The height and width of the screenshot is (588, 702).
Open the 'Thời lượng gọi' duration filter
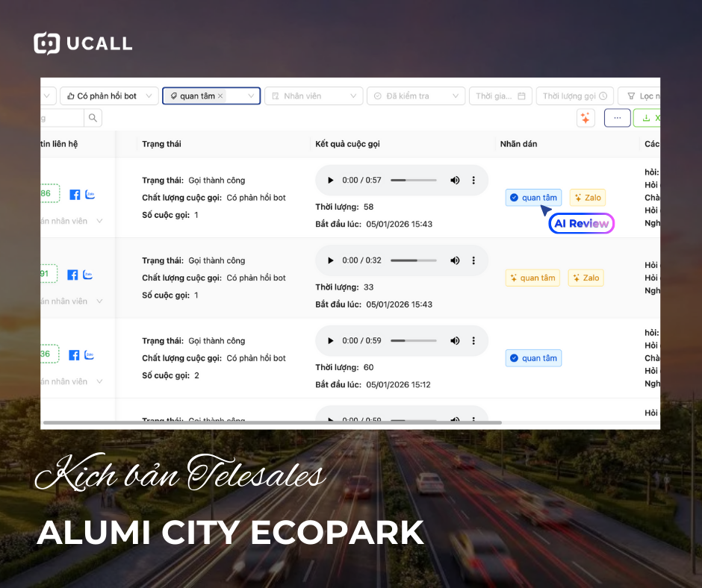(x=574, y=96)
